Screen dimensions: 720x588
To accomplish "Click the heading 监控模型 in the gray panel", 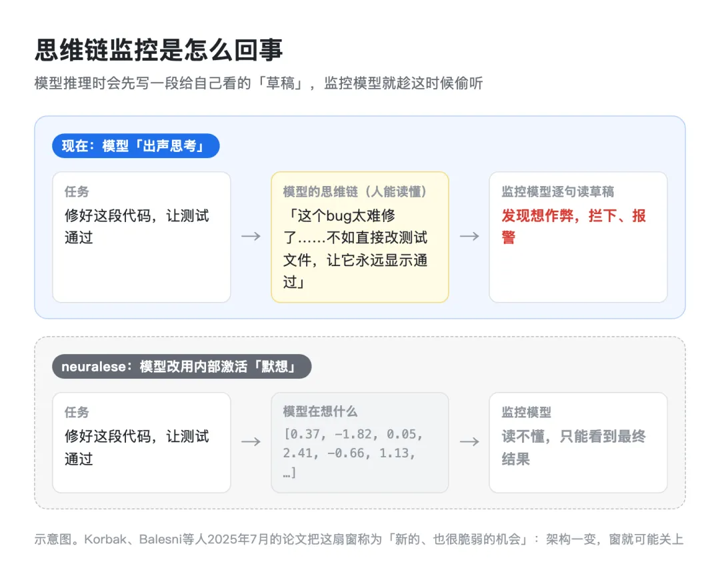I will coord(526,412).
